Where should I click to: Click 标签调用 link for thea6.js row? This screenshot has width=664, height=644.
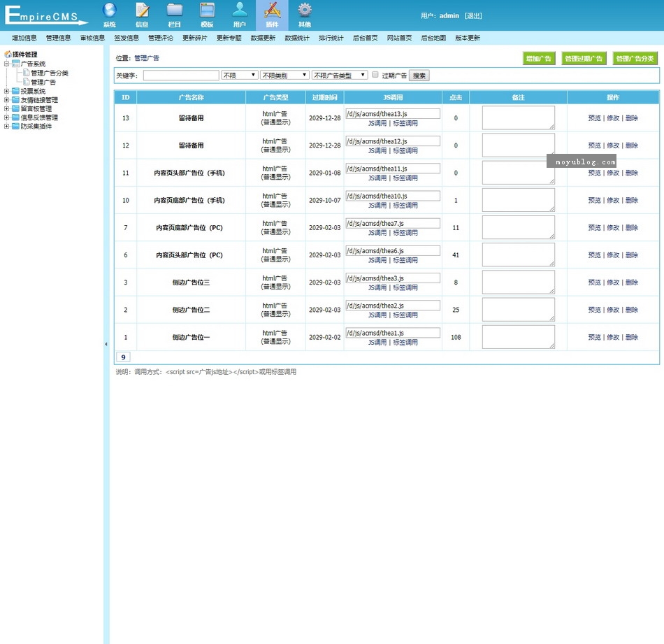[405, 260]
